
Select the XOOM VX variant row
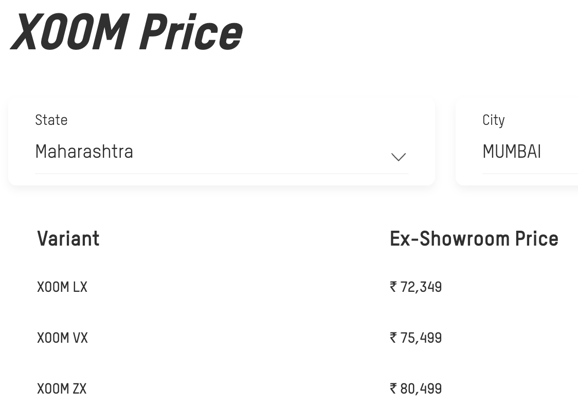tap(289, 338)
